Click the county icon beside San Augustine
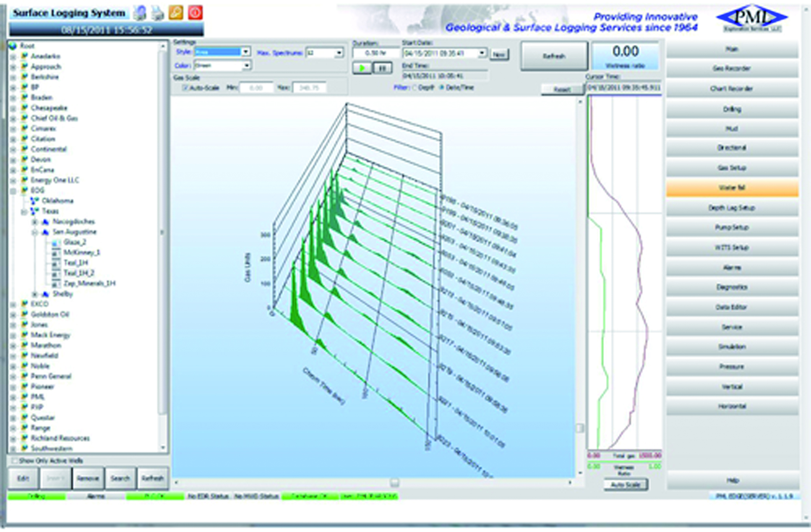 (x=46, y=232)
